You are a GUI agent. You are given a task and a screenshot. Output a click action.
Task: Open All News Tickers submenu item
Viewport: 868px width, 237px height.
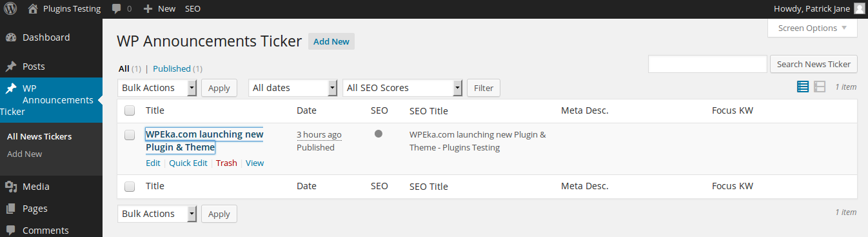pyautogui.click(x=39, y=136)
